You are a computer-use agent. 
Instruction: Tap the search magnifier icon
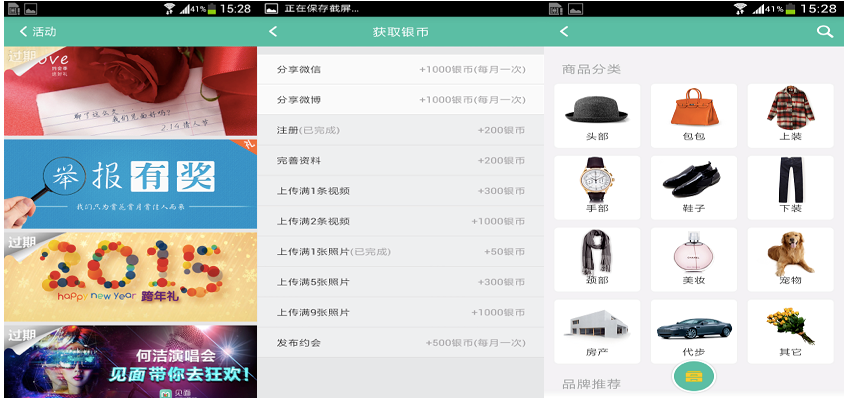[825, 32]
